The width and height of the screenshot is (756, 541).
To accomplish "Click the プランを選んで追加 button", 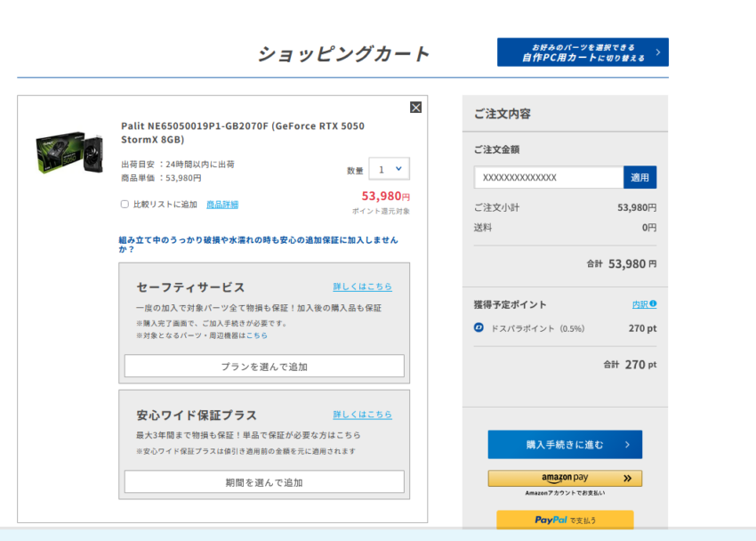I will pos(264,367).
